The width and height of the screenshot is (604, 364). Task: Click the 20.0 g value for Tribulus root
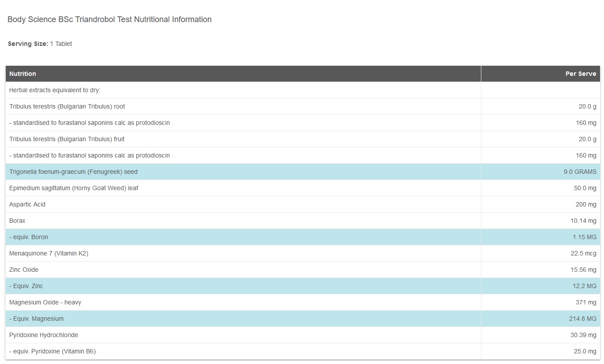587,106
